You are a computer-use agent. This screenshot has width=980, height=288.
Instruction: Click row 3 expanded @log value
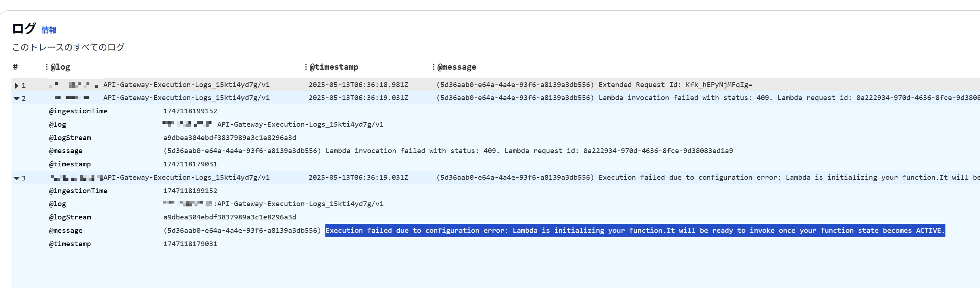point(273,204)
